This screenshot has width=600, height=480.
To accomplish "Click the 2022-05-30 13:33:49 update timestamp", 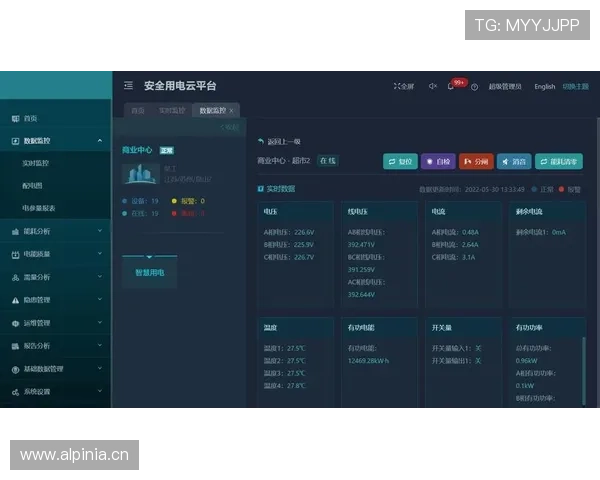I will 495,189.
